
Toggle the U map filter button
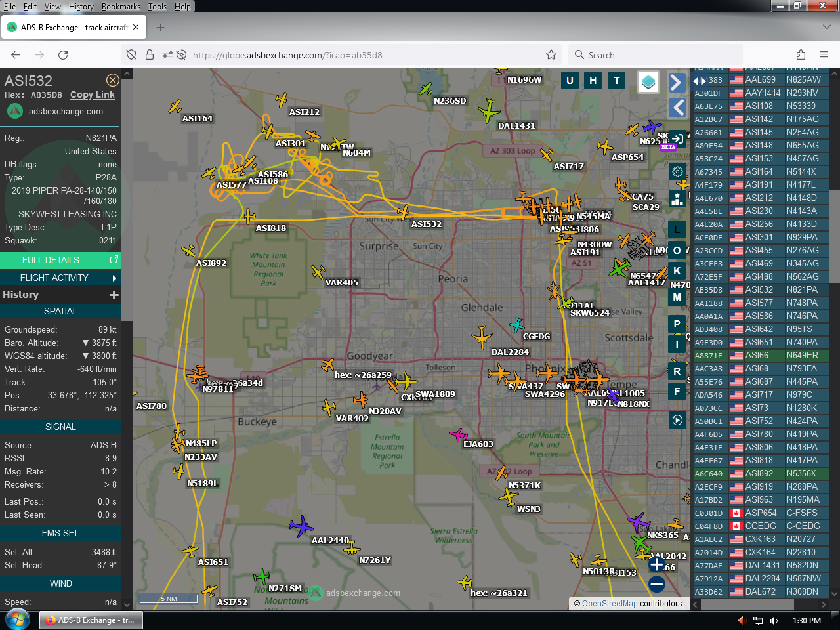570,81
